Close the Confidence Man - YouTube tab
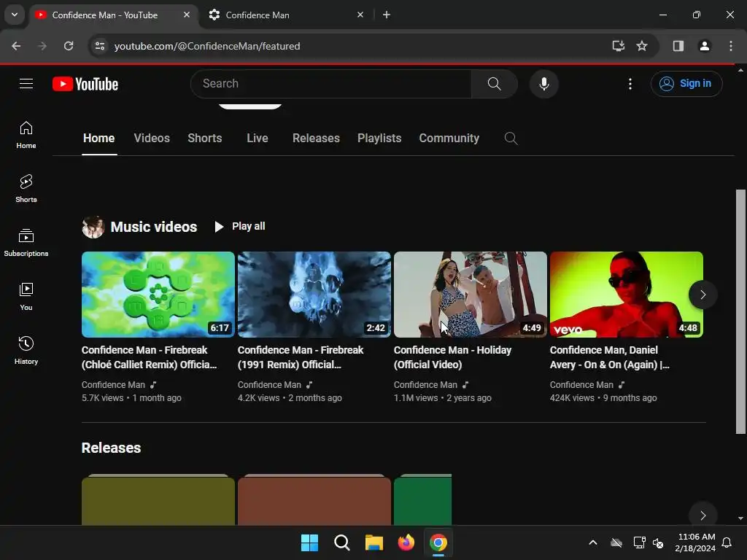 tap(187, 15)
